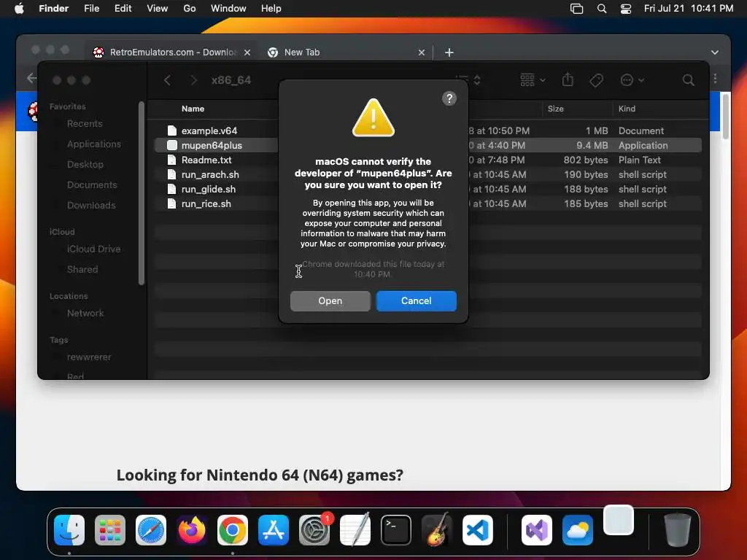
Task: Open Shared in Finder sidebar
Action: pos(82,270)
